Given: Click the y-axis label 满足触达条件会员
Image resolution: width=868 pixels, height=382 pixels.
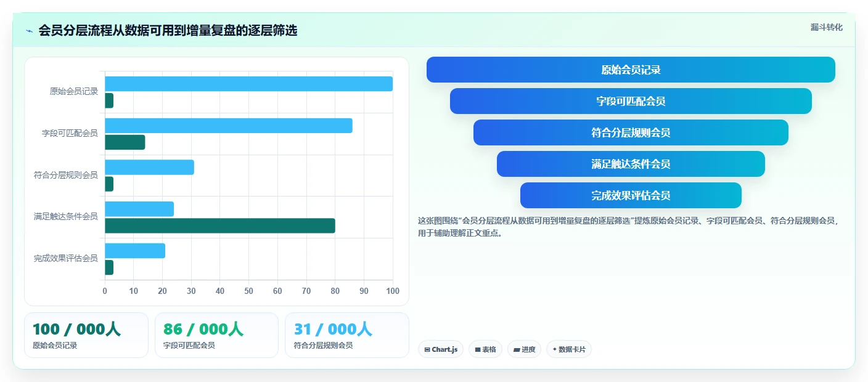Looking at the screenshot, I should [66, 217].
